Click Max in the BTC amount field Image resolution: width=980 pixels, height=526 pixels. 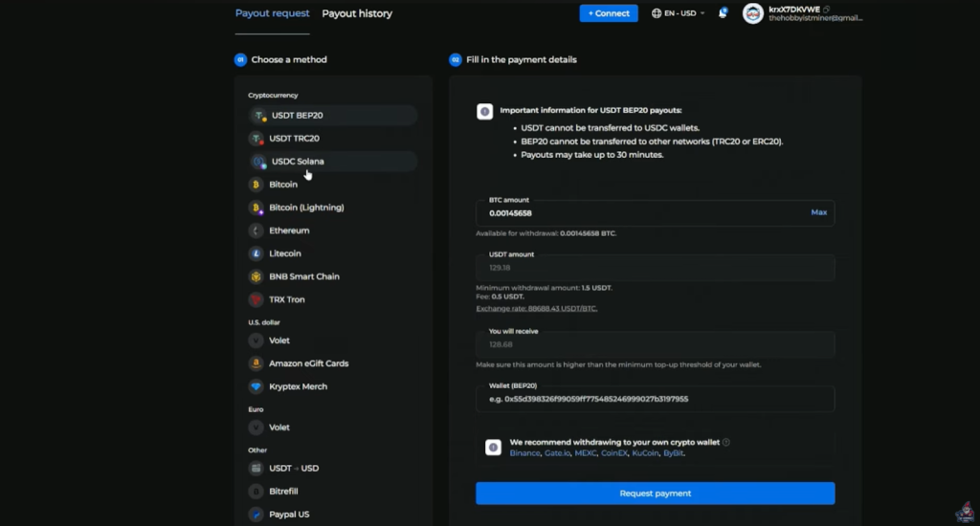(x=818, y=212)
